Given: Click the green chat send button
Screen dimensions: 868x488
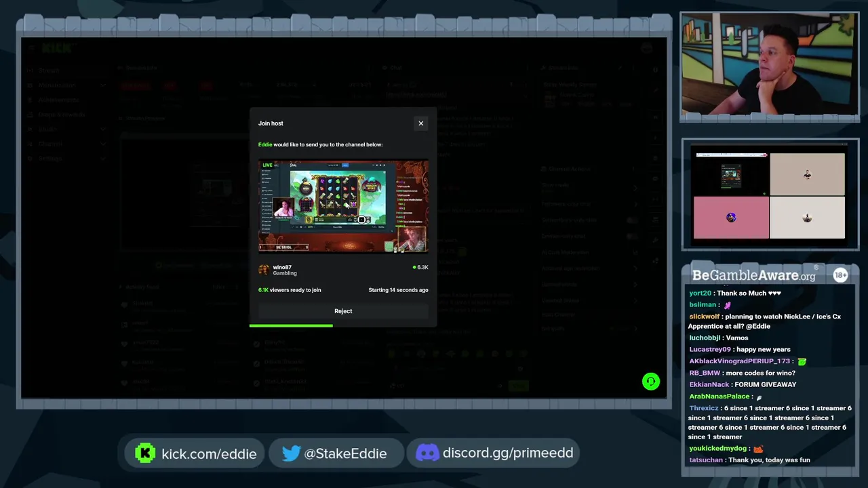Looking at the screenshot, I should coord(518,386).
